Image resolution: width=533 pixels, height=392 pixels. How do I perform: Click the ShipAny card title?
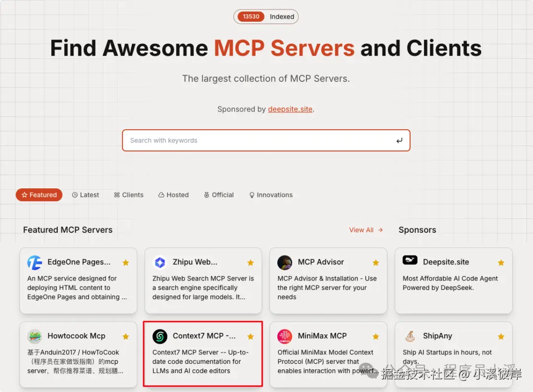click(x=437, y=336)
